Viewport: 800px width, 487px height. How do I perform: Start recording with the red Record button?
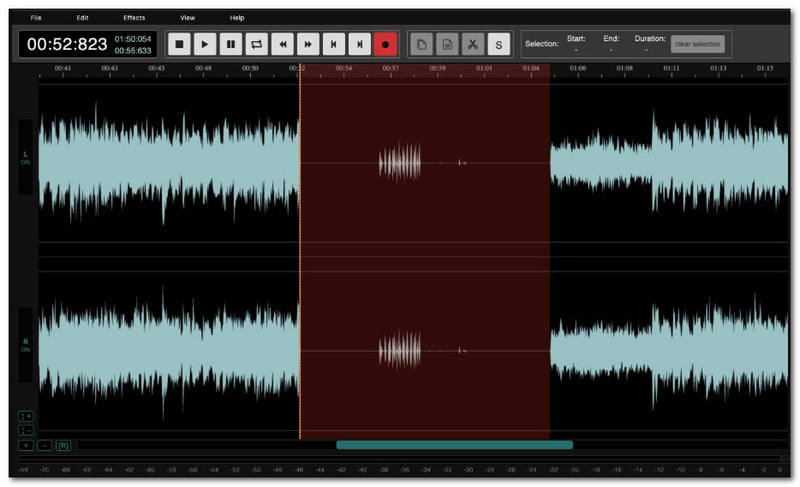(x=385, y=44)
